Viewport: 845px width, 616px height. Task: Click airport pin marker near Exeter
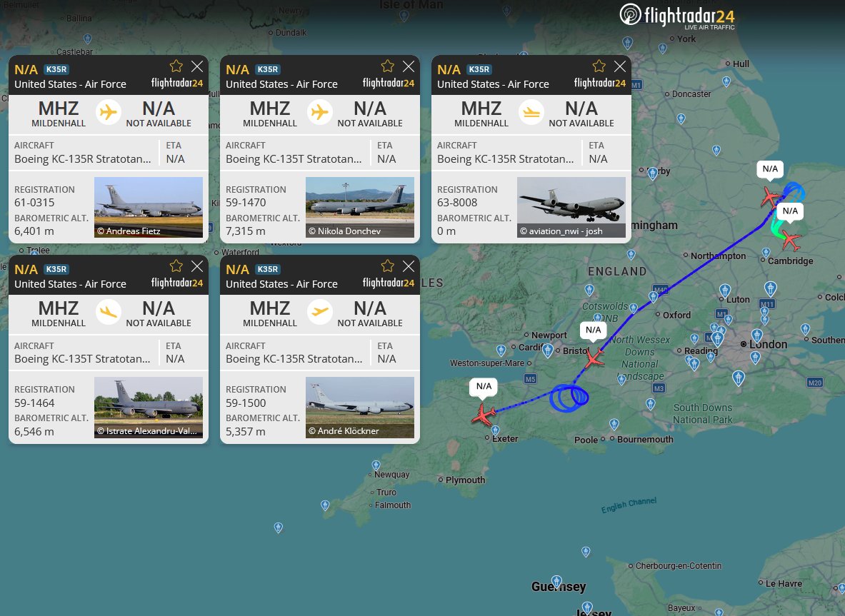tap(495, 430)
